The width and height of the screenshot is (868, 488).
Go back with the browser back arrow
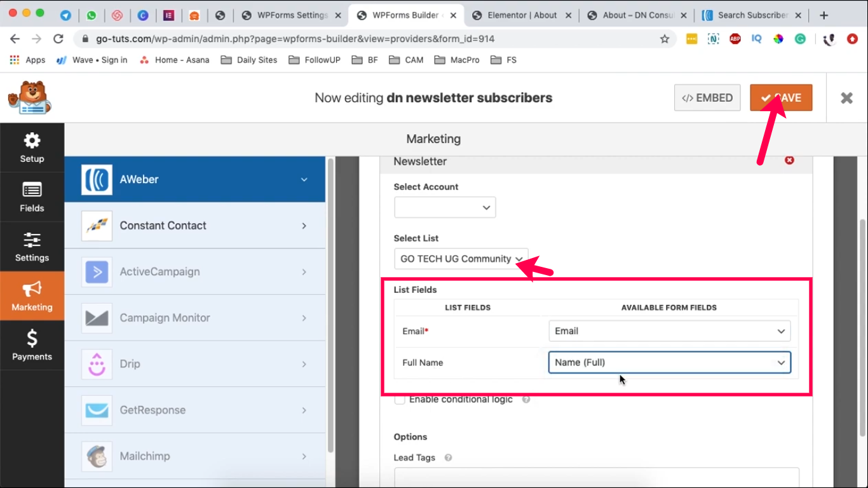tap(16, 39)
